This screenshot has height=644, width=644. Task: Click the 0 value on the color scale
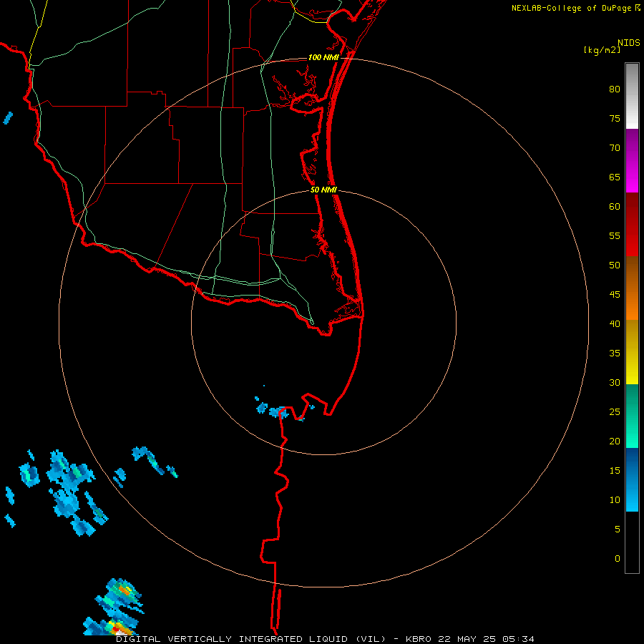(618, 559)
